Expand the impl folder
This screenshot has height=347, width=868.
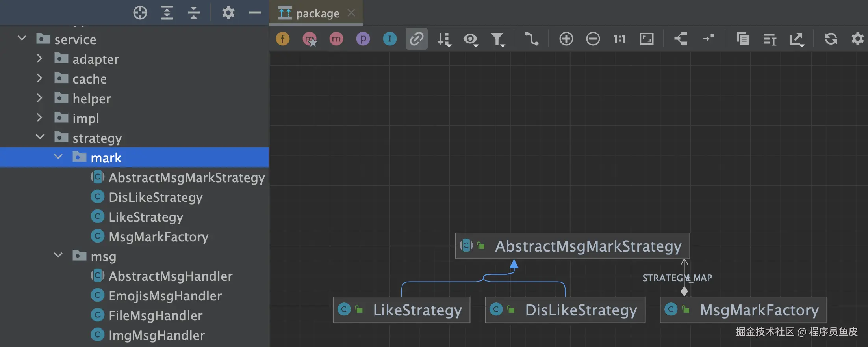(x=39, y=118)
